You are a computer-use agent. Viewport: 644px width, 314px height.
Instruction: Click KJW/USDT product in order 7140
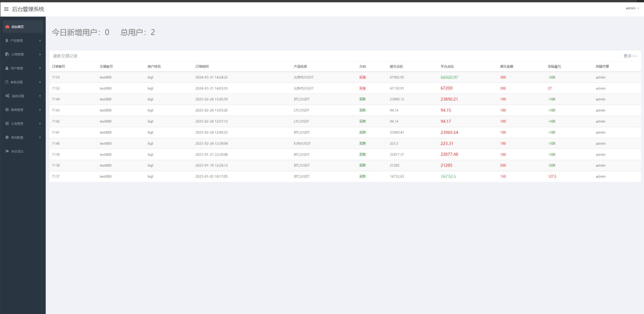[302, 144]
